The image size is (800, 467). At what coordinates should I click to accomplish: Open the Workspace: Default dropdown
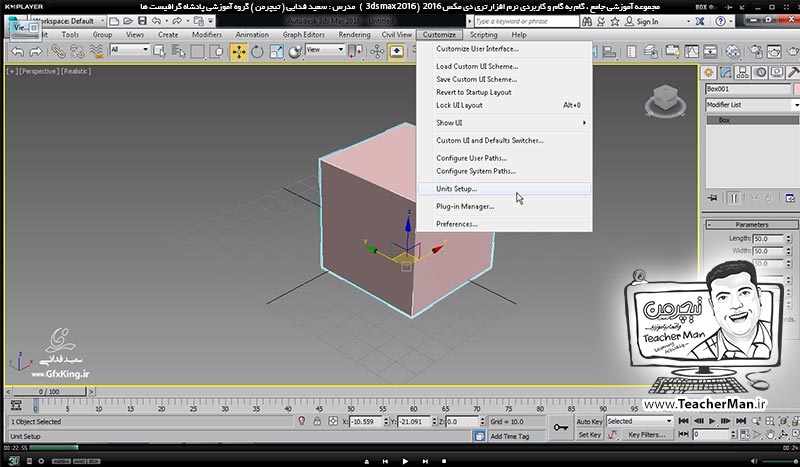pyautogui.click(x=68, y=21)
